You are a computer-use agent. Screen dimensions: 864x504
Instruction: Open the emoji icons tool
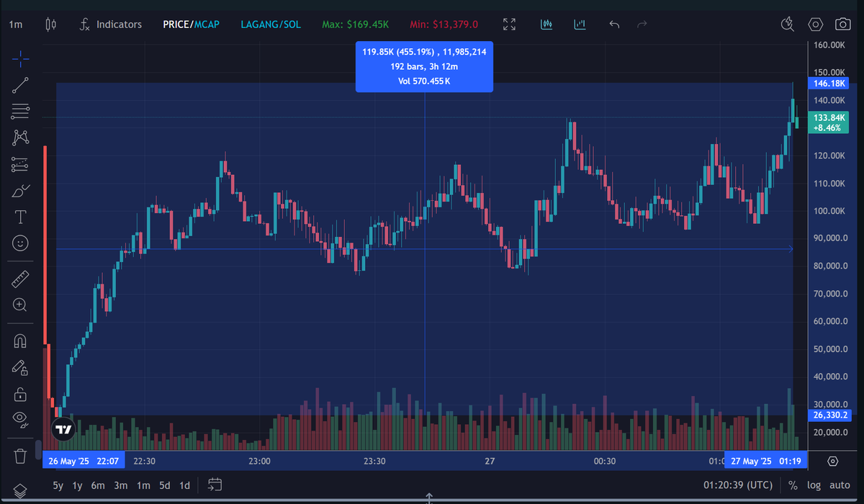pos(20,243)
